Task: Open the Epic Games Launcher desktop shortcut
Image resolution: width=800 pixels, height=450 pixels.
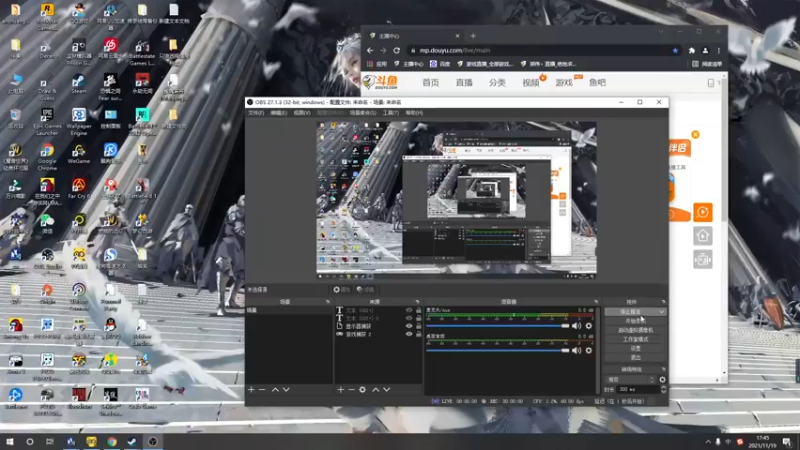Action: coord(47,122)
